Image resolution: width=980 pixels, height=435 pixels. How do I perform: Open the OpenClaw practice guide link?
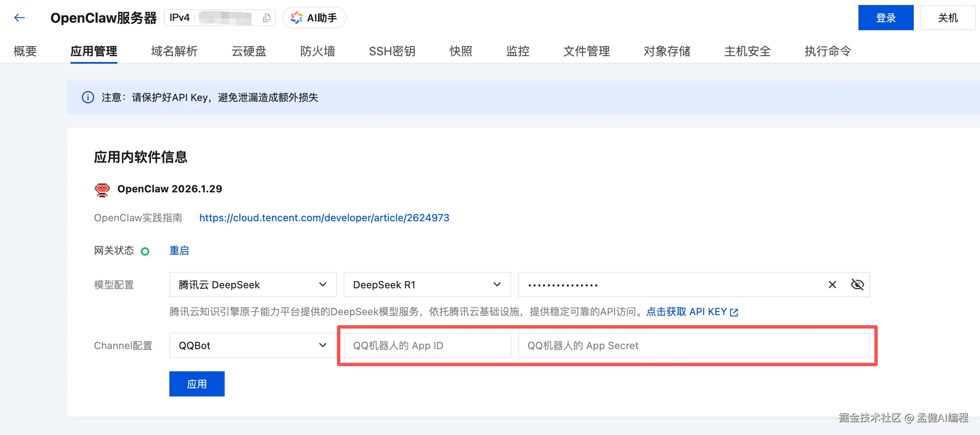pyautogui.click(x=324, y=218)
